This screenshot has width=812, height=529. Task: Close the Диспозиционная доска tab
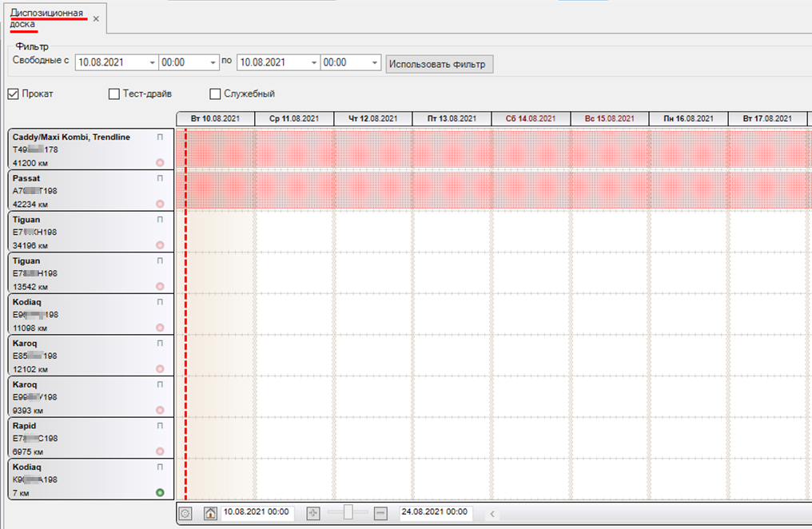pyautogui.click(x=96, y=18)
